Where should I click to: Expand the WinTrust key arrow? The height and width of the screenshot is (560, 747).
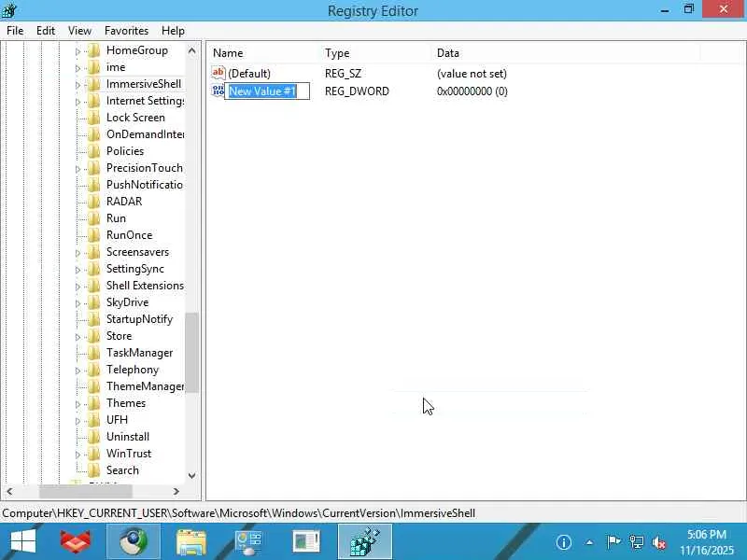point(78,455)
